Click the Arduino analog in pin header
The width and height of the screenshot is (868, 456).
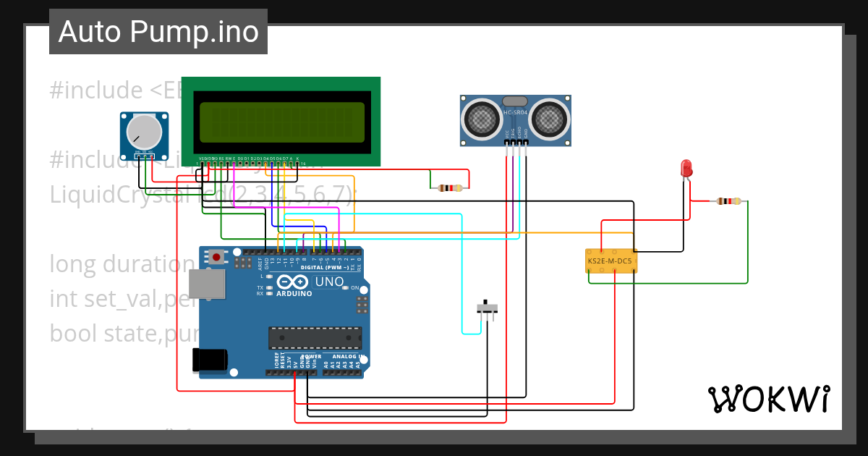(342, 372)
